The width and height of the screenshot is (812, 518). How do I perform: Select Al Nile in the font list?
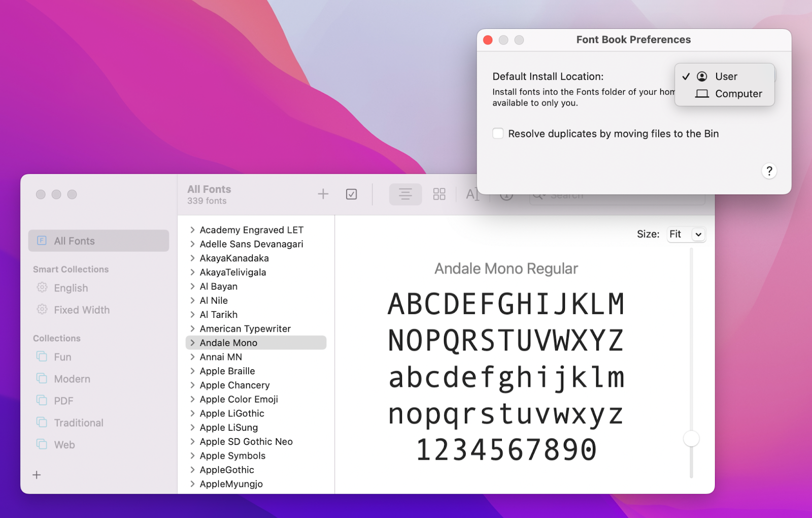(214, 301)
